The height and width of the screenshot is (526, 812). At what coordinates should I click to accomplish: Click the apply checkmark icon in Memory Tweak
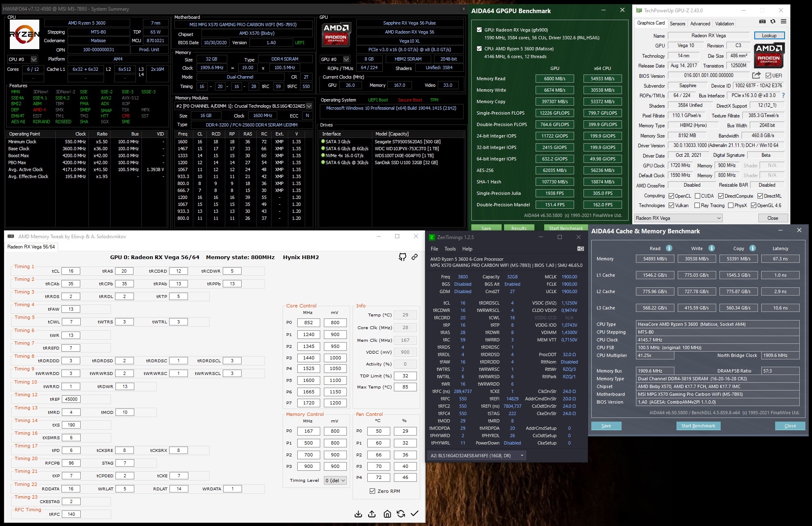pyautogui.click(x=414, y=514)
